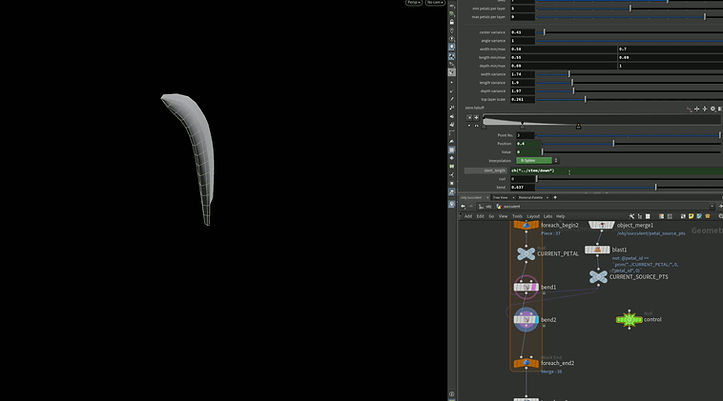Viewport: 723px width, 401px height.
Task: Toggle the pin on network pane path bar
Action: point(720,206)
